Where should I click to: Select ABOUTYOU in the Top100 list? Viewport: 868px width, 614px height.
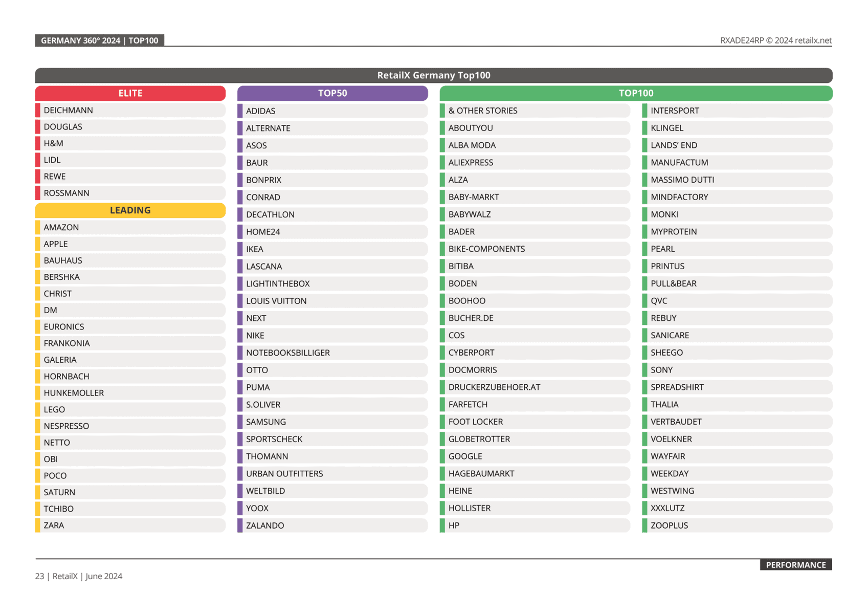pos(535,128)
